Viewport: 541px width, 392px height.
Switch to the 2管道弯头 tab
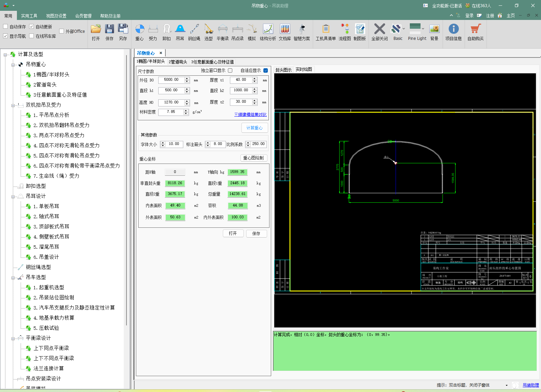pos(178,62)
